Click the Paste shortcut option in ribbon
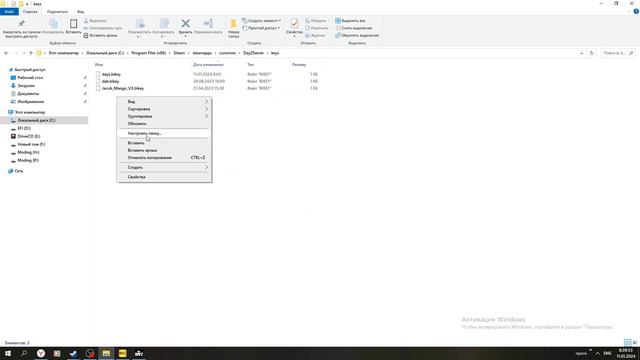 (x=100, y=36)
